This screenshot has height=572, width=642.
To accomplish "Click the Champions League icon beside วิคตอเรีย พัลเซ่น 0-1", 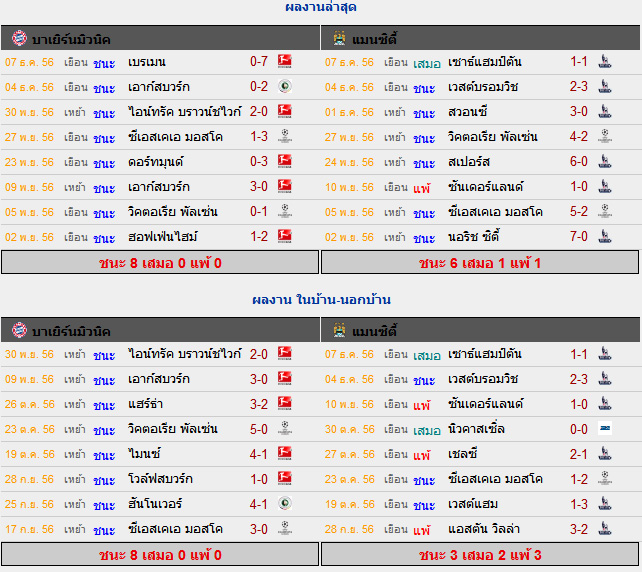I will click(x=285, y=211).
